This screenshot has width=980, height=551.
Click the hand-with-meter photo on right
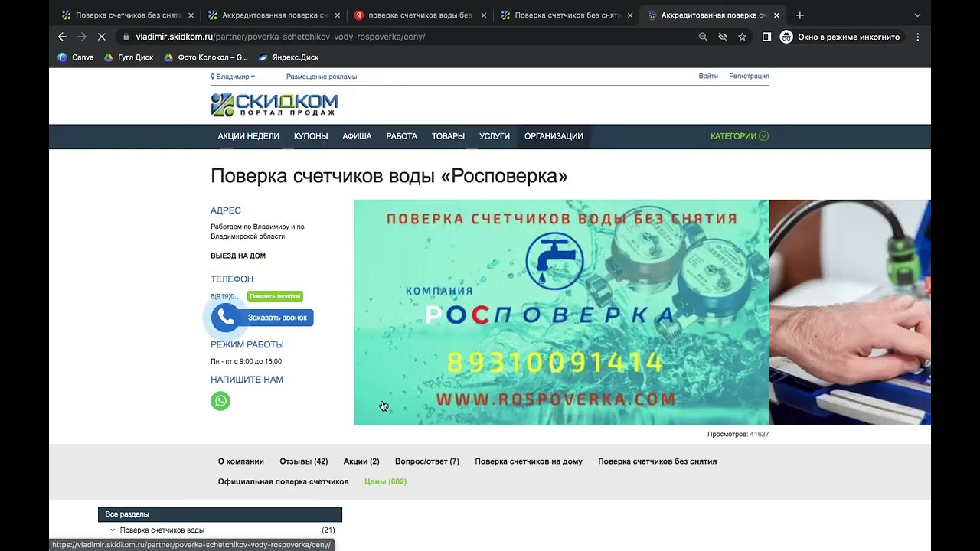click(850, 312)
